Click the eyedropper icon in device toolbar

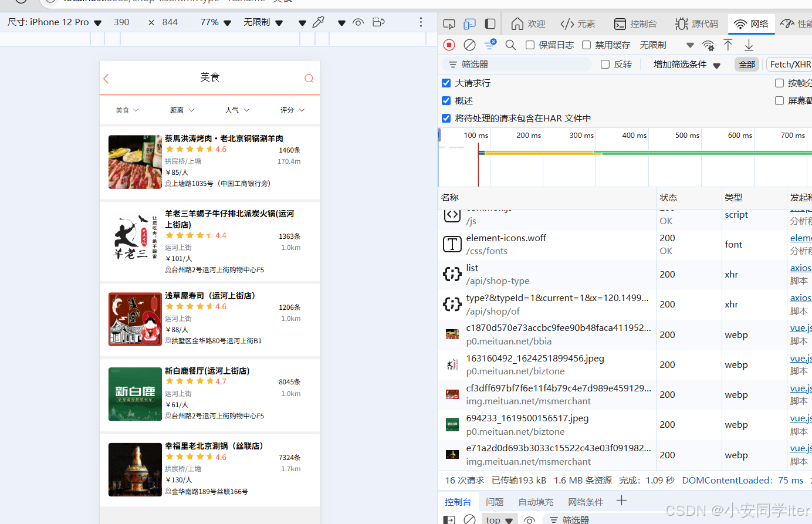(319, 22)
